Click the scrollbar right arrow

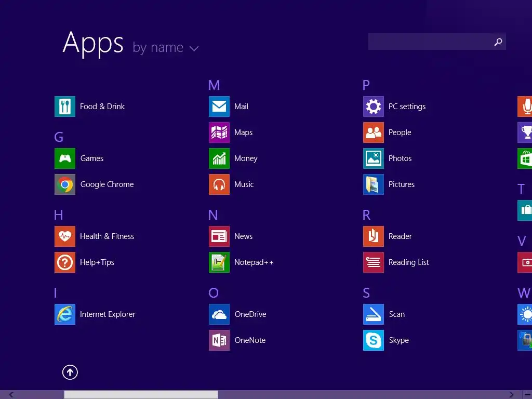511,395
